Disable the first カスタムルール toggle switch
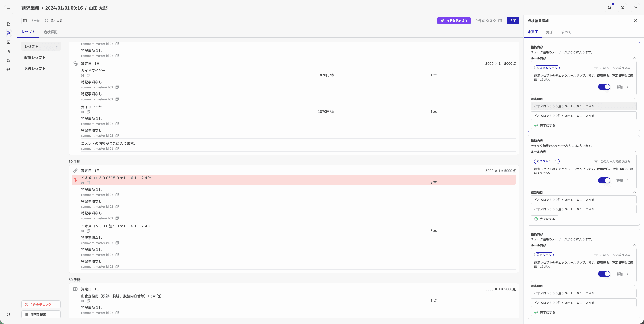644x324 pixels. click(x=604, y=87)
